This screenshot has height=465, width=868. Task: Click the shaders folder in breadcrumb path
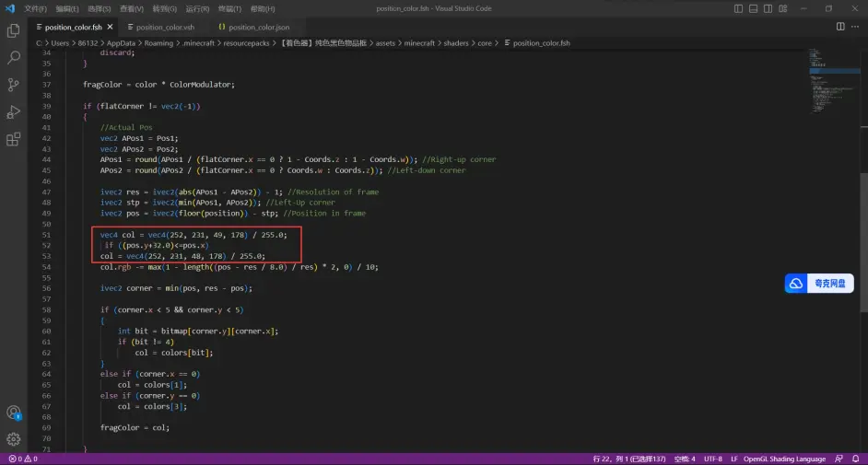(452, 43)
